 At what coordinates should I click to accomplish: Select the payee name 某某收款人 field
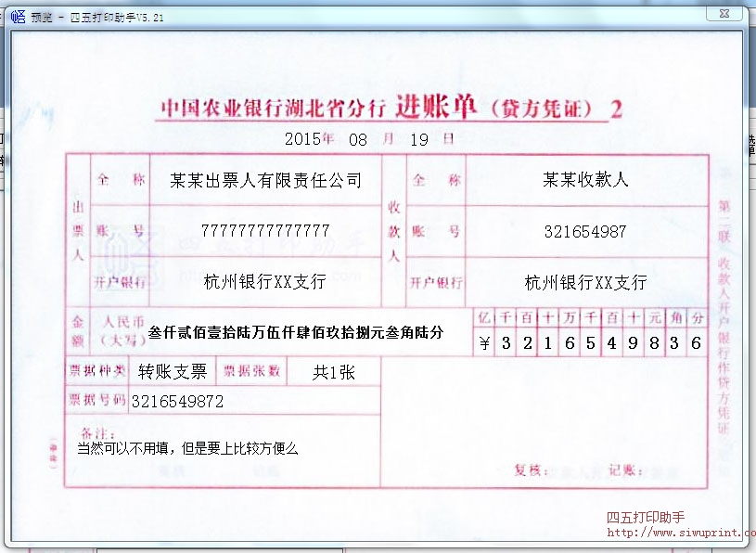click(586, 181)
